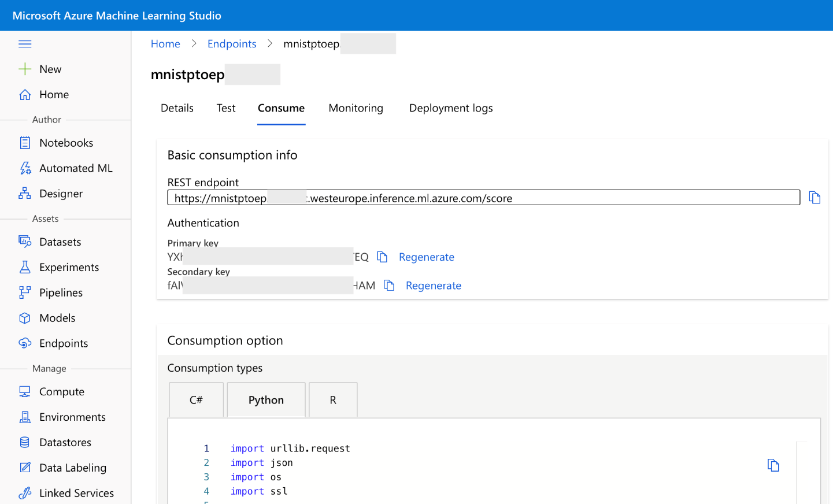Open the Designer label in sidebar
Viewport: 833px width, 504px height.
point(61,194)
